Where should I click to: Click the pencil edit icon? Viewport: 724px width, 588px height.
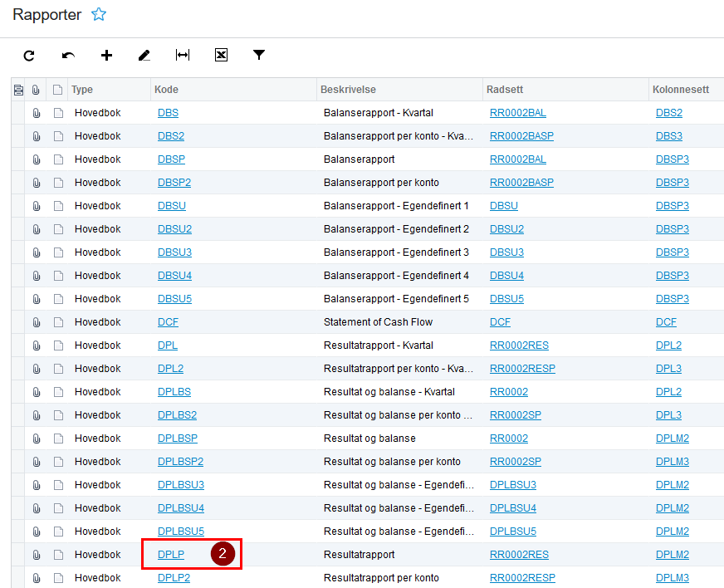144,56
